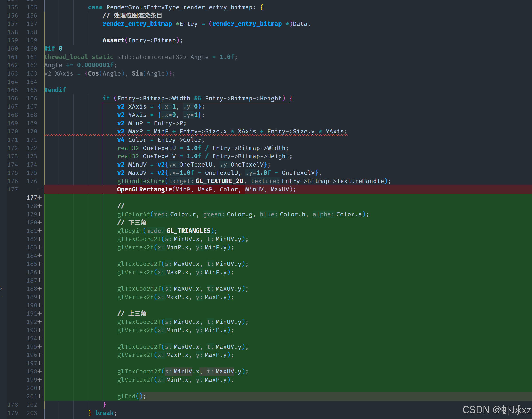The height and width of the screenshot is (419, 532).
Task: Click the glColor4f function call
Action: pos(133,214)
